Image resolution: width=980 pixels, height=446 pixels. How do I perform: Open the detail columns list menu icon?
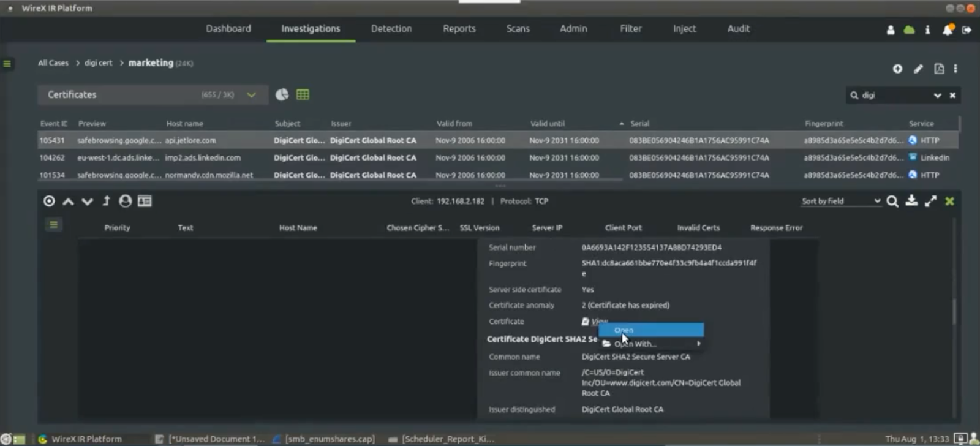[54, 225]
